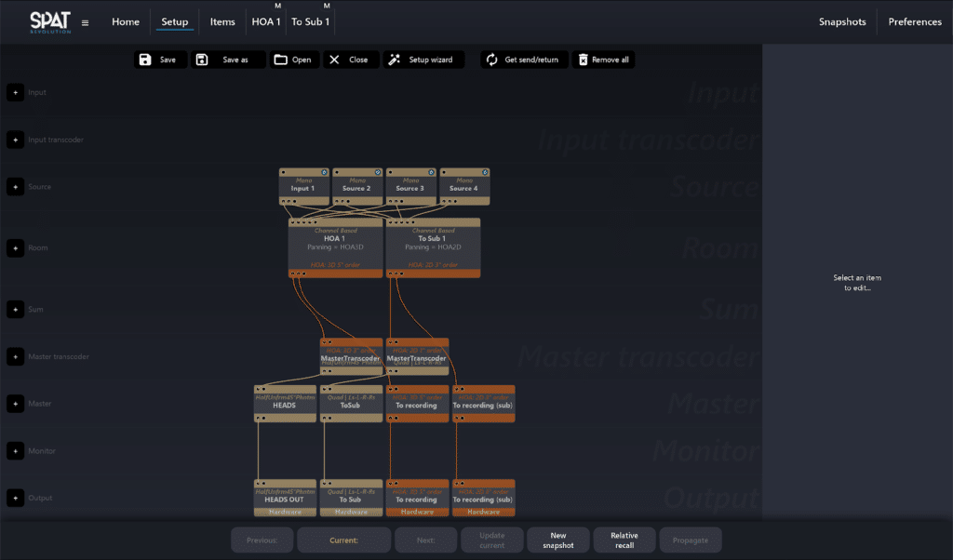Click the Save as icon

click(202, 60)
